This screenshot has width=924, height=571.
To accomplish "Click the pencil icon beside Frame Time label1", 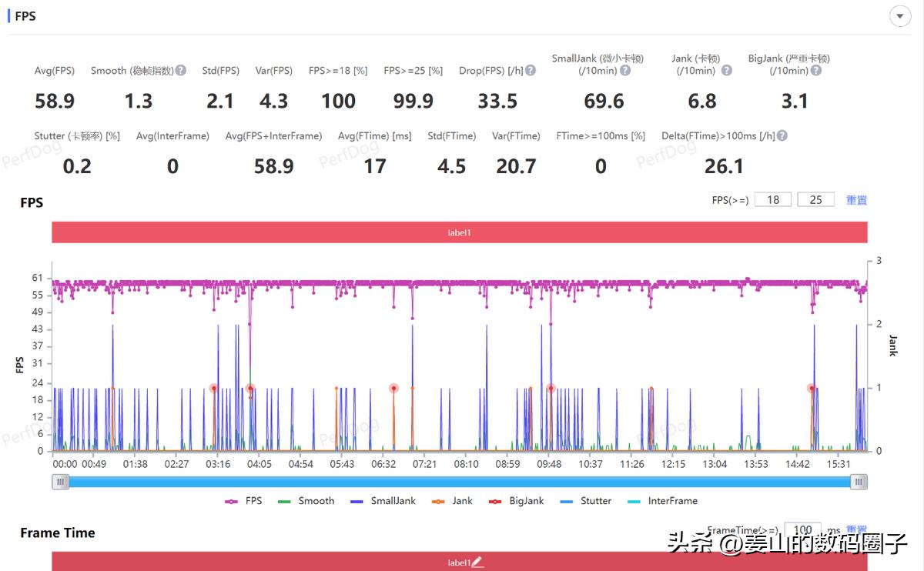I will 476,563.
